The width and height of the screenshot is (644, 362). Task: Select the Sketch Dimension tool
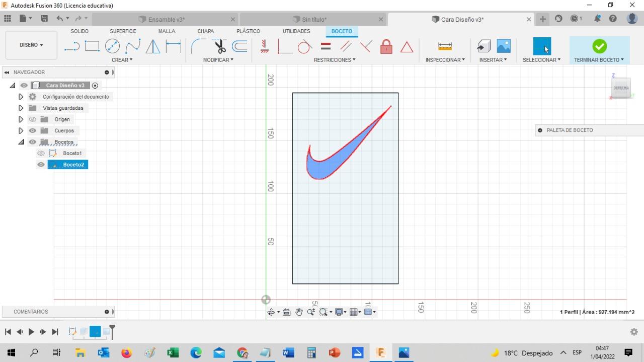tap(174, 46)
